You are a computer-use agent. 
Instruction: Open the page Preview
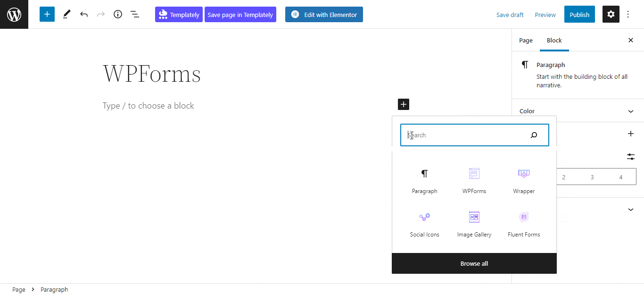545,15
